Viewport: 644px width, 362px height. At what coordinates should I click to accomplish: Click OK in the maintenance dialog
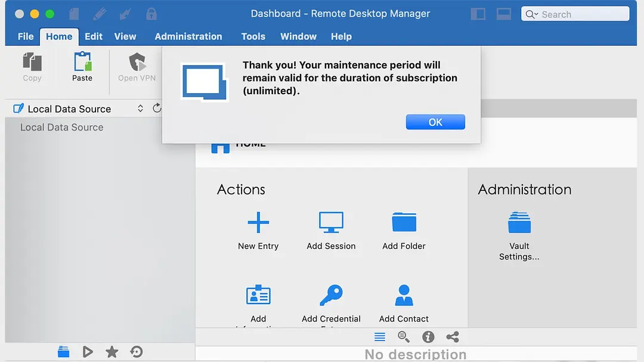pos(435,122)
